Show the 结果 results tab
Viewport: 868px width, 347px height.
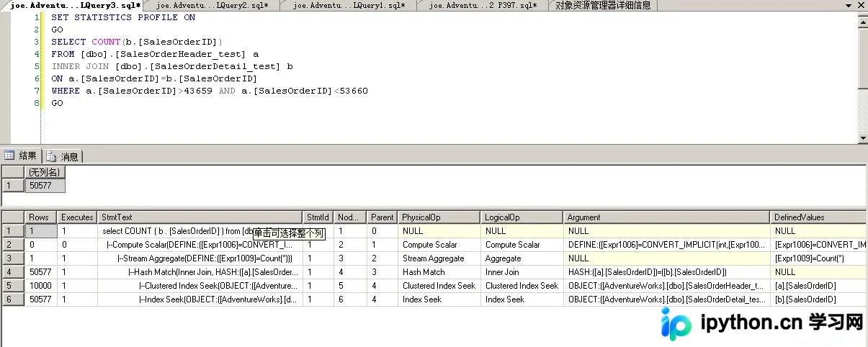click(22, 156)
